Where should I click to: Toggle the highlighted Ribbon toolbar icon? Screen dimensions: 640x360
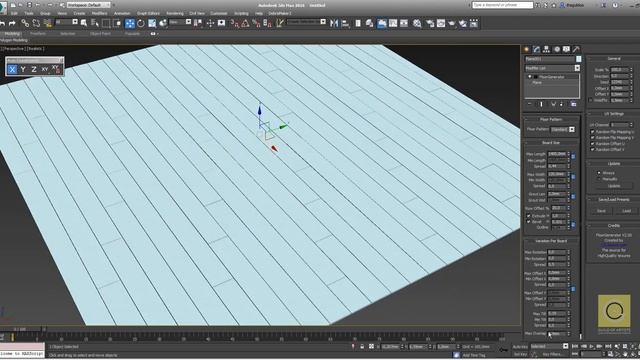(x=382, y=23)
